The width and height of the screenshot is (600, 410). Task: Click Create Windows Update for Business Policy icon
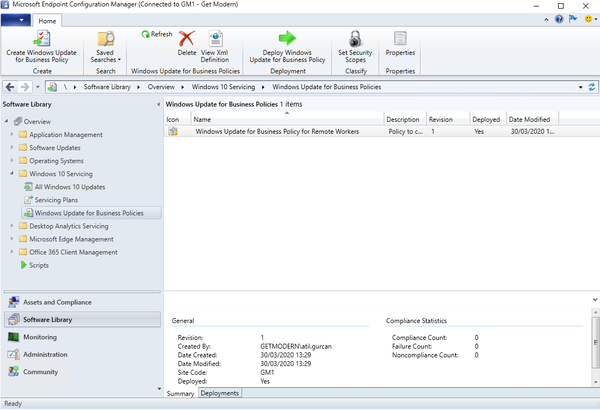coord(41,39)
